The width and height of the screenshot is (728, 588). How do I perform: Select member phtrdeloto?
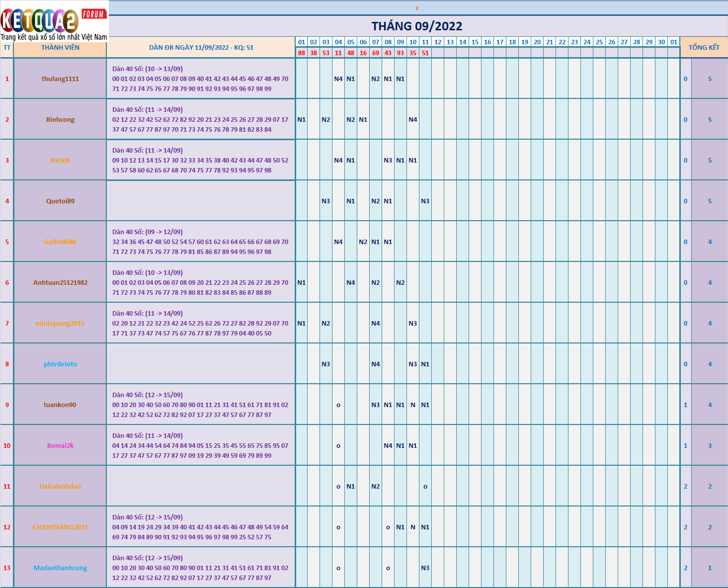60,364
